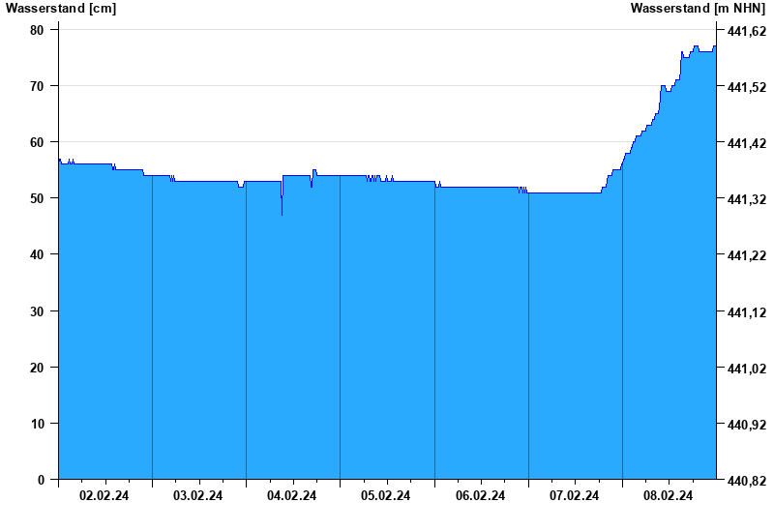774x532 pixels.
Task: Click the 20 value on left axis
Action: 37,368
